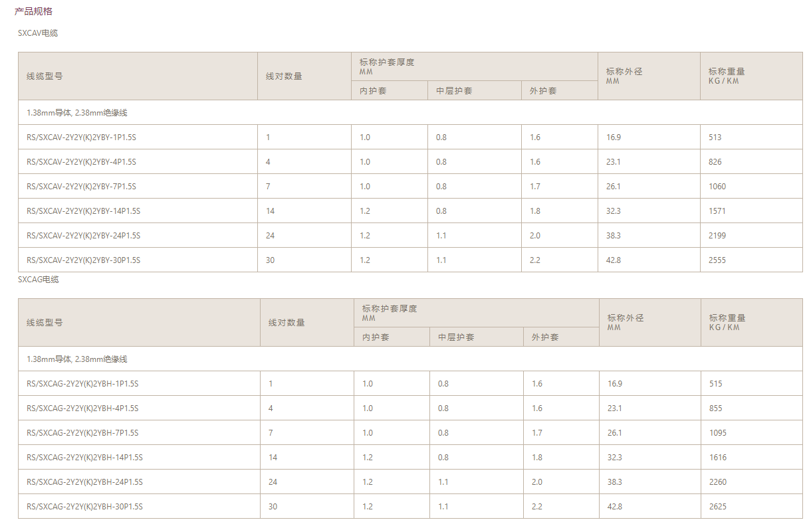Select the RS/SXCAG-2Y2Y(K)2YBH-24P1.5S model cell

coord(84,482)
